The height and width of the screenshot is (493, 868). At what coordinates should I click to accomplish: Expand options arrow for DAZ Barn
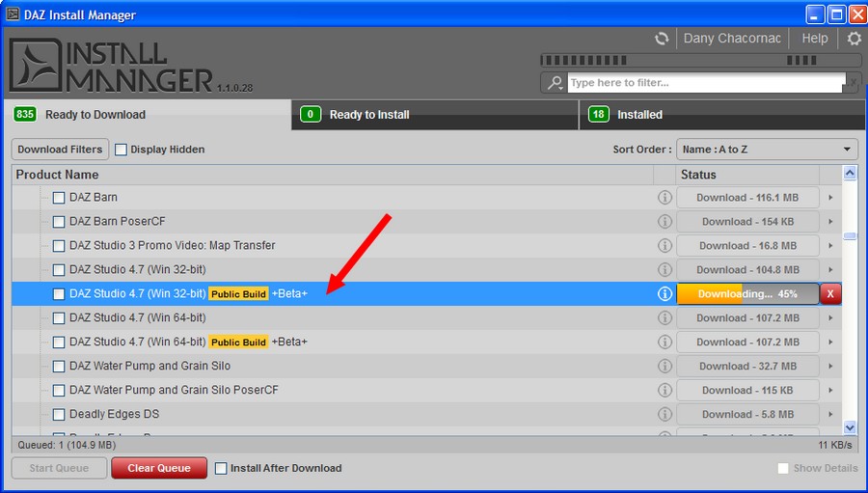[830, 197]
